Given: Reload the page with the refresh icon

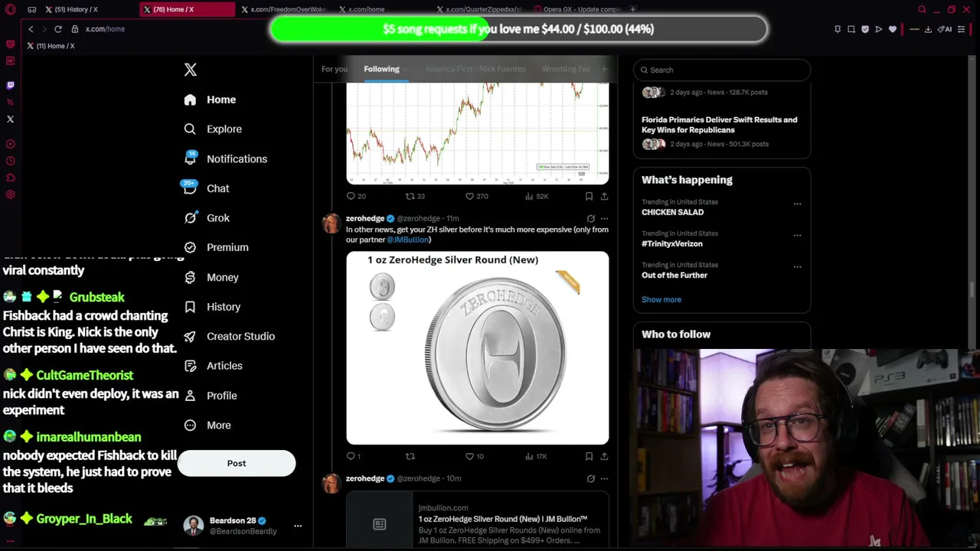Looking at the screenshot, I should [x=57, y=29].
